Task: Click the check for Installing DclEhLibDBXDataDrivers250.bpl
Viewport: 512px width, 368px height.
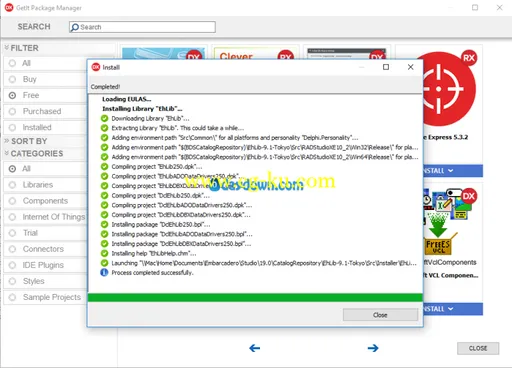Action: 104,244
